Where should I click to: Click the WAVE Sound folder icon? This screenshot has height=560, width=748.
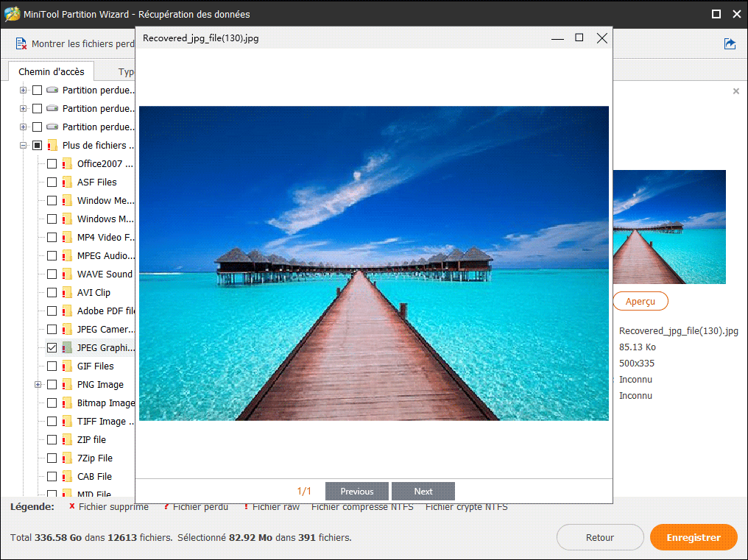[67, 274]
